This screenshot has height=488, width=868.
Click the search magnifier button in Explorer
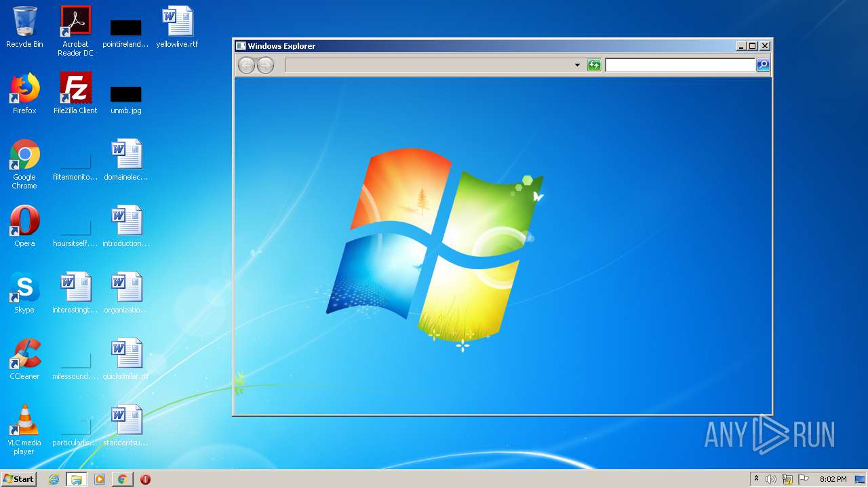tap(763, 65)
